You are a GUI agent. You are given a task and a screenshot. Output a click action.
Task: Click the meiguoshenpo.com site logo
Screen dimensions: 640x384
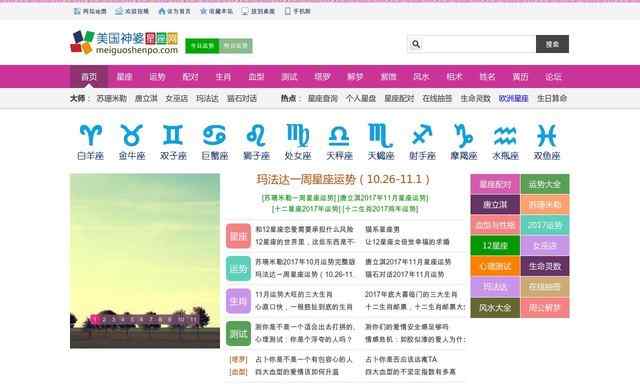(x=124, y=42)
